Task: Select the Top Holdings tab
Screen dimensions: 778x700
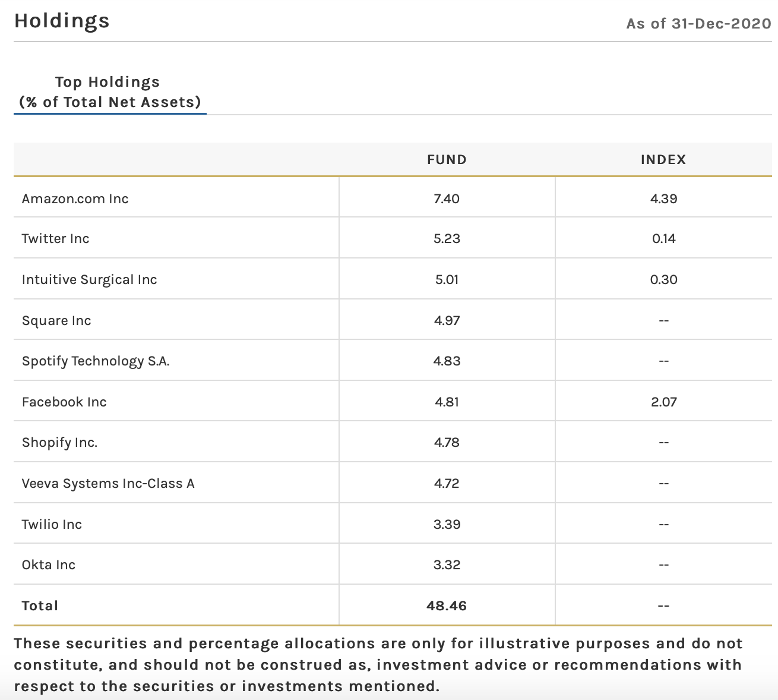Action: point(110,92)
